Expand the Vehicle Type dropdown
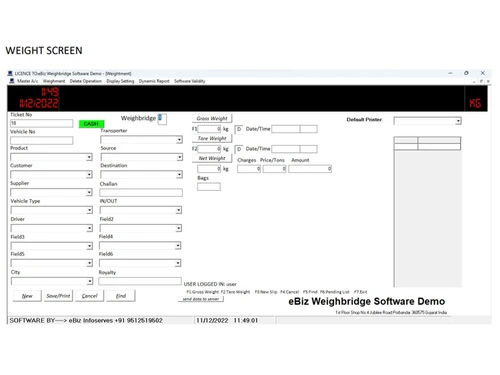500x375 pixels. click(89, 210)
